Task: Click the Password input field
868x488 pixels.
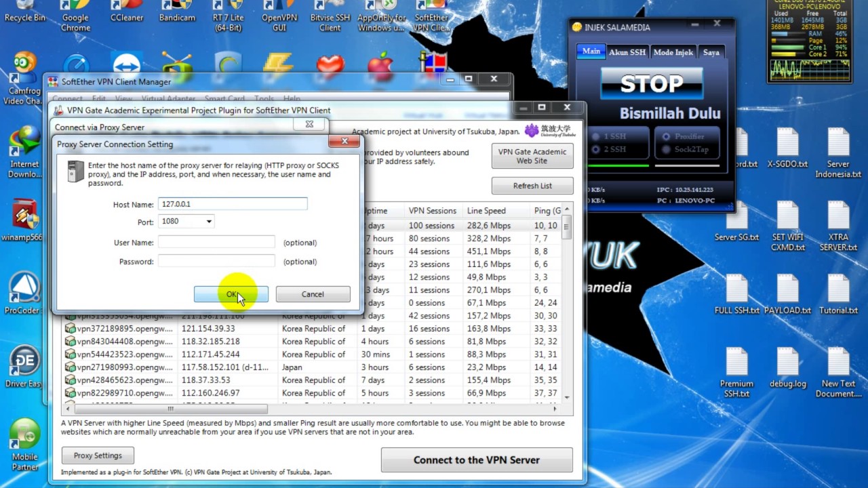Action: click(x=216, y=261)
